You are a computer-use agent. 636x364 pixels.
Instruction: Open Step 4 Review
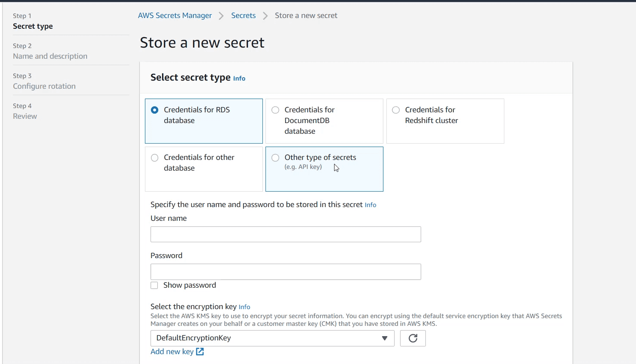(x=25, y=116)
